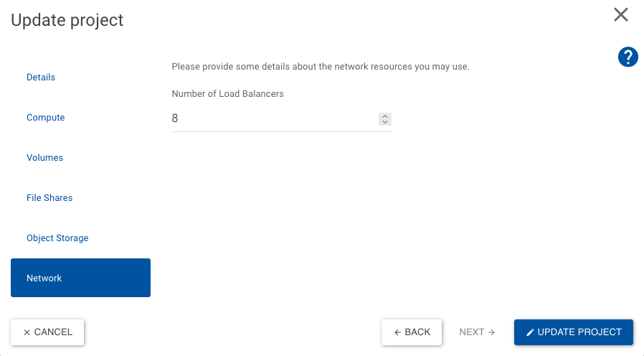Click the small x icon on Cancel
The width and height of the screenshot is (644, 356).
(x=27, y=332)
